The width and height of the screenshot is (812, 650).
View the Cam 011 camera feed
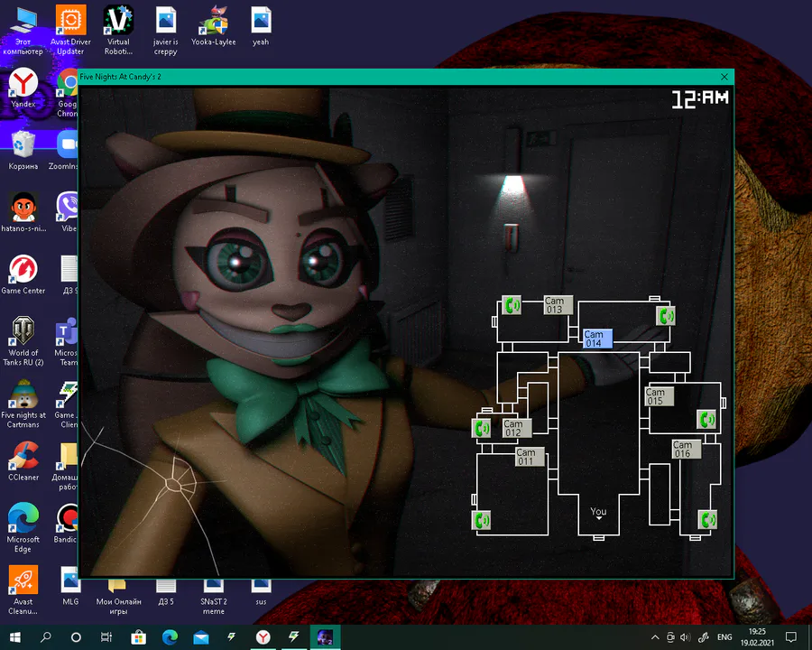[x=530, y=457]
